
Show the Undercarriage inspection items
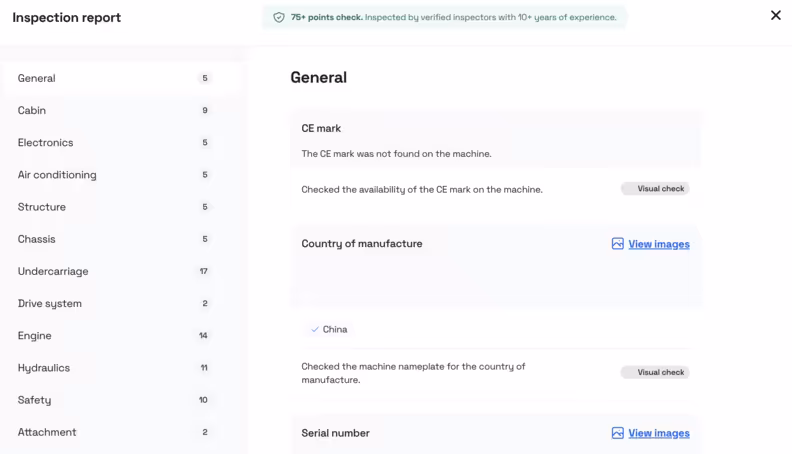(53, 271)
